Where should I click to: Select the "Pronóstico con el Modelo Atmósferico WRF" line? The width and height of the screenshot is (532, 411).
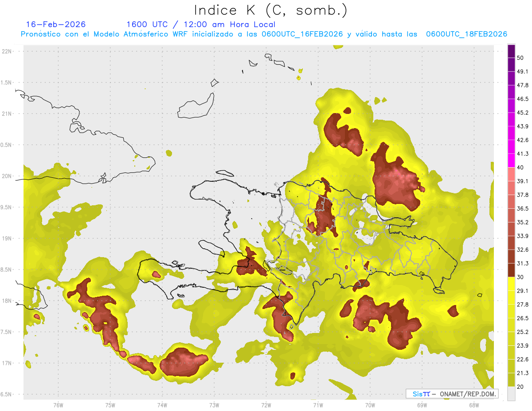pyautogui.click(x=264, y=34)
